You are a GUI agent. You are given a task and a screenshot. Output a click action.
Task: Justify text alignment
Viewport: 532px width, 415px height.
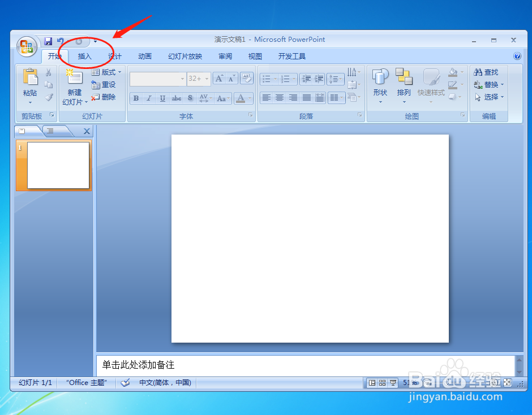point(306,98)
